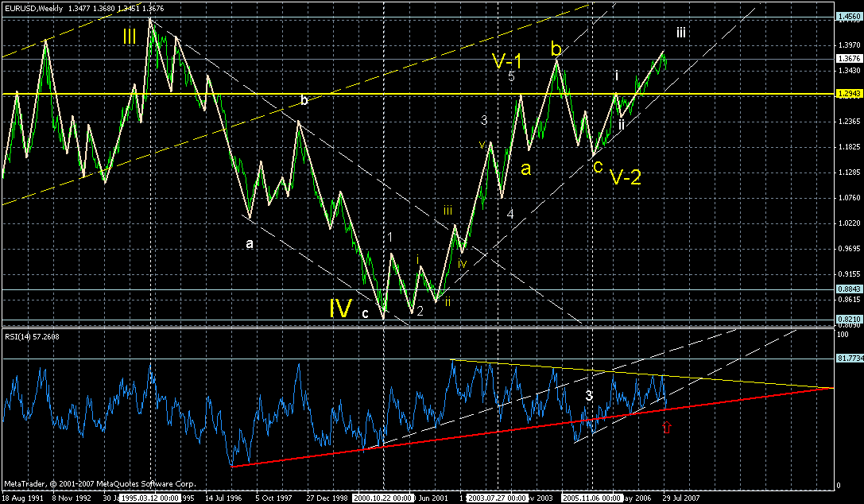Select the 0.8843 price level label

coord(849,289)
